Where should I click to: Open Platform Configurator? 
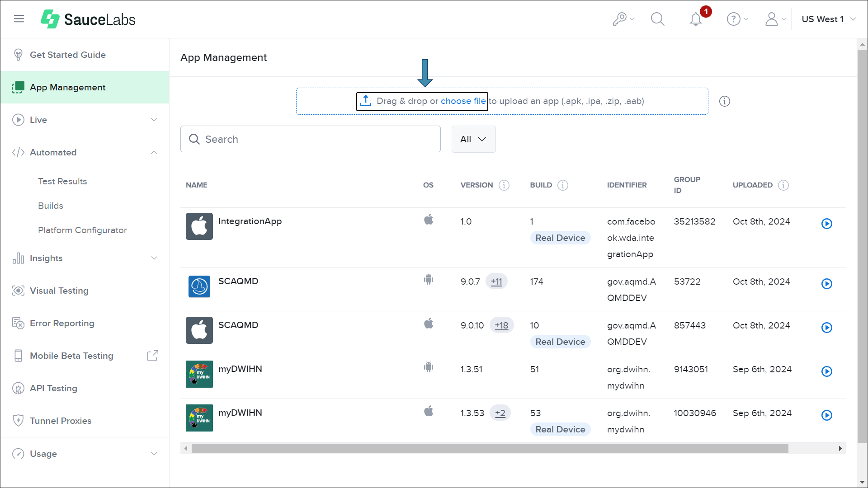[82, 230]
